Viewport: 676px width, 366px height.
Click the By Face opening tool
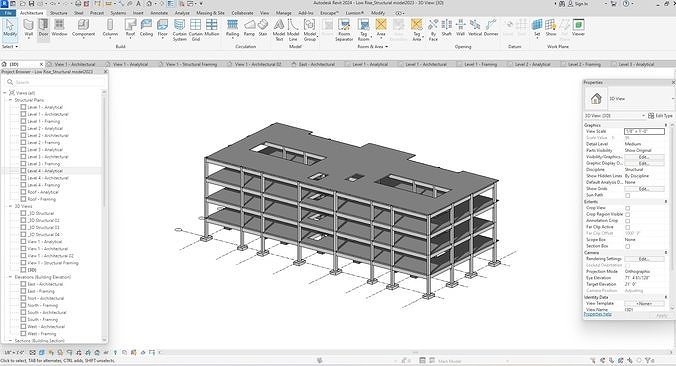pos(433,30)
